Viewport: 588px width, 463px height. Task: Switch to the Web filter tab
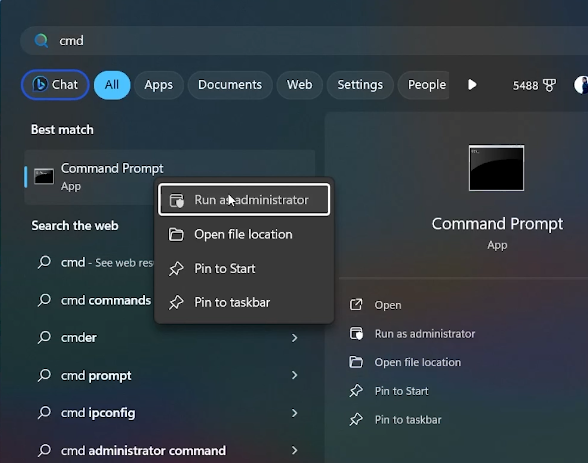[x=299, y=85]
